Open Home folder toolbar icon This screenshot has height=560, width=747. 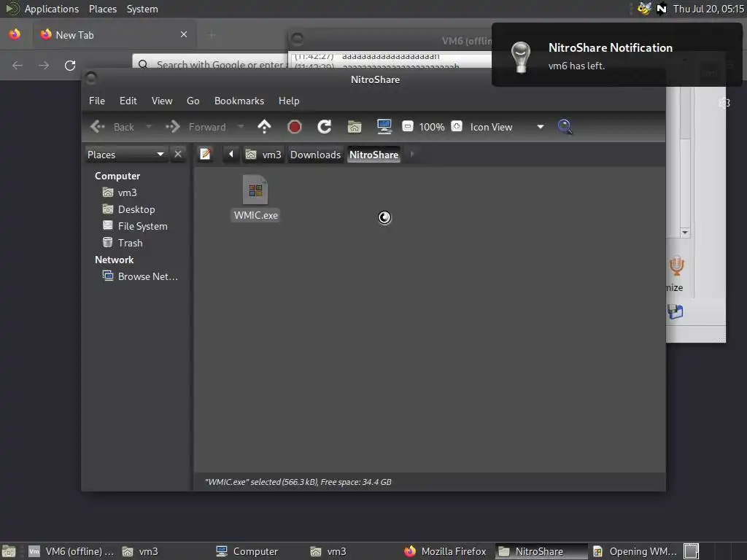click(x=355, y=127)
